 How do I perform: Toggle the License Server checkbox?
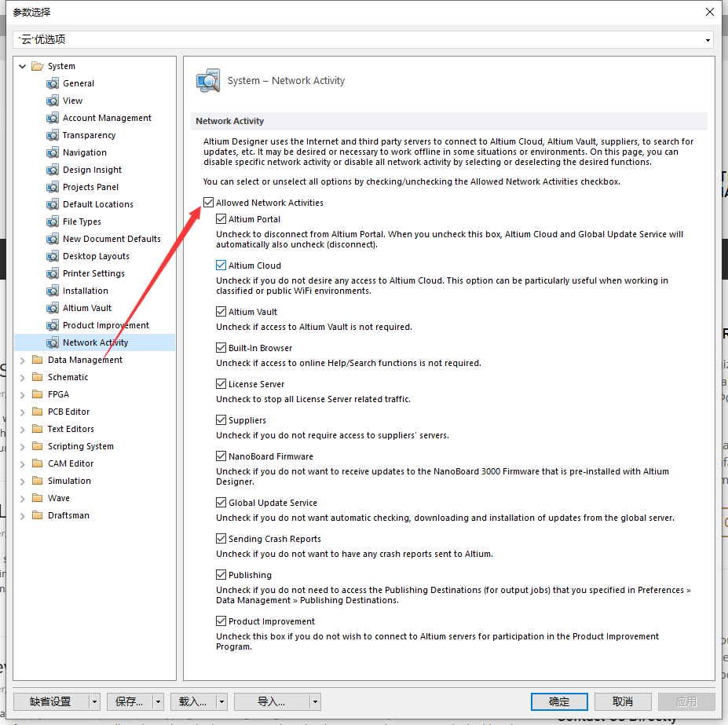(x=221, y=384)
